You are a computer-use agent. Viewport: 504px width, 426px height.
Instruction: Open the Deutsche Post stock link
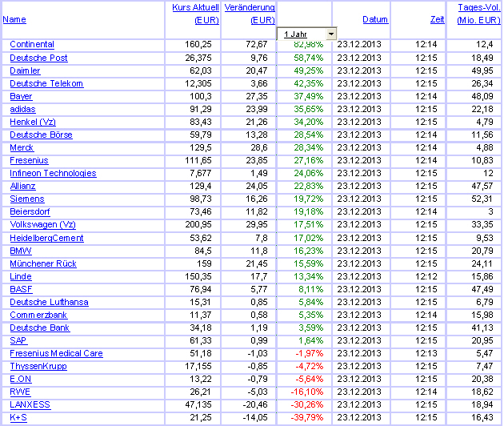[x=38, y=58]
